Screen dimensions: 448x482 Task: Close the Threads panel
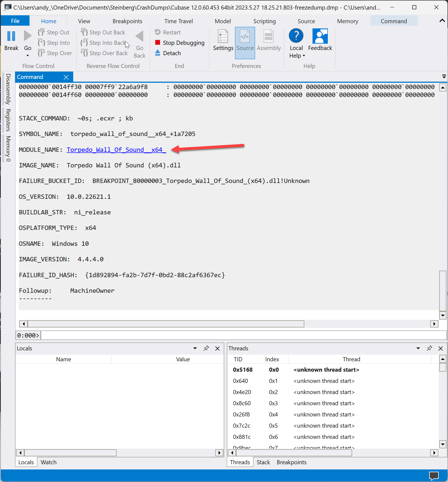click(x=441, y=348)
